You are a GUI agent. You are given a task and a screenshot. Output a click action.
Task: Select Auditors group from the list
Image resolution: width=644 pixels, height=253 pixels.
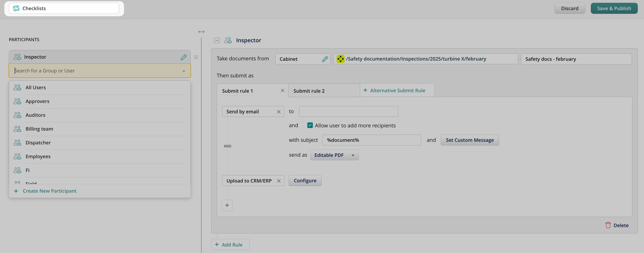click(36, 115)
